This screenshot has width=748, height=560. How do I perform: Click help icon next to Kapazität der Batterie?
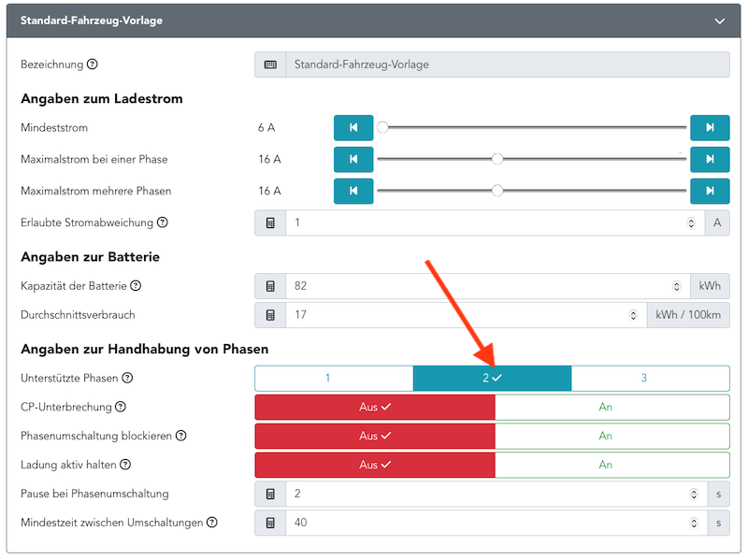(x=136, y=286)
